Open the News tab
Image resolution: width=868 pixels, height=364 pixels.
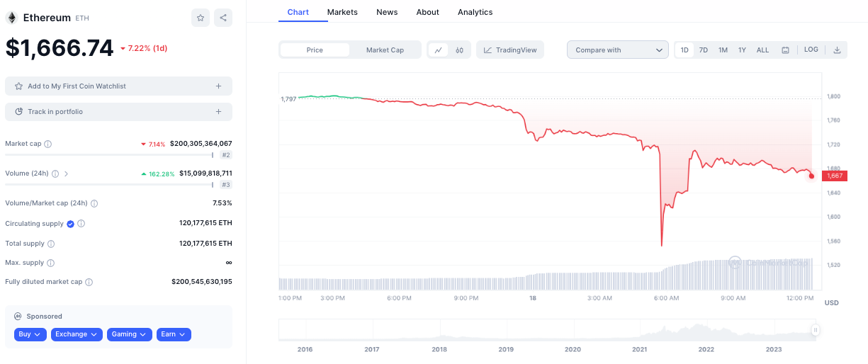[x=387, y=12]
